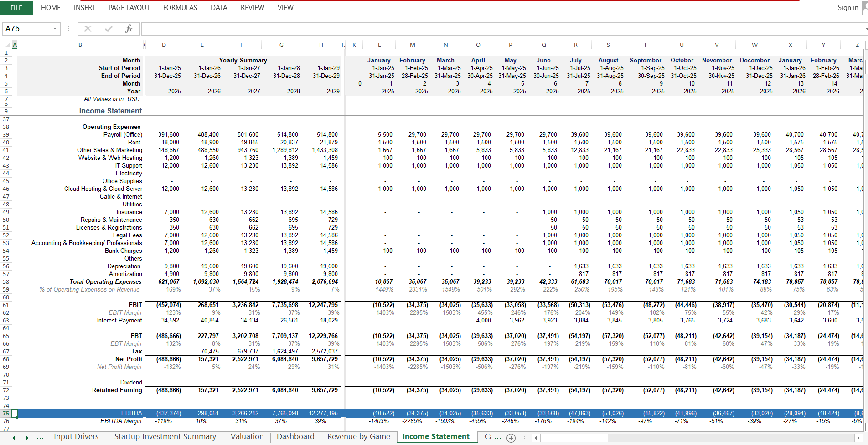The image size is (868, 445).
Task: Switch to Startup Investment Summary sheet
Action: tap(165, 436)
